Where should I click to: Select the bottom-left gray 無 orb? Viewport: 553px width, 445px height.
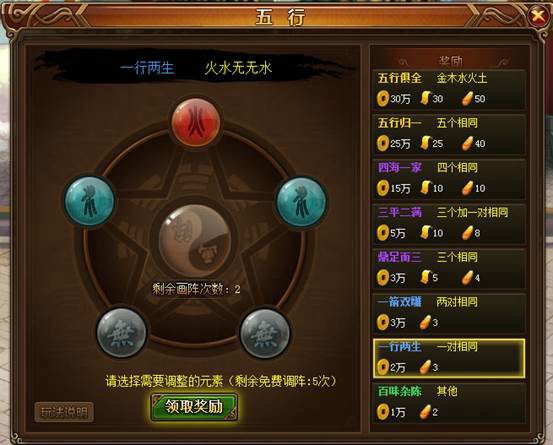click(121, 333)
